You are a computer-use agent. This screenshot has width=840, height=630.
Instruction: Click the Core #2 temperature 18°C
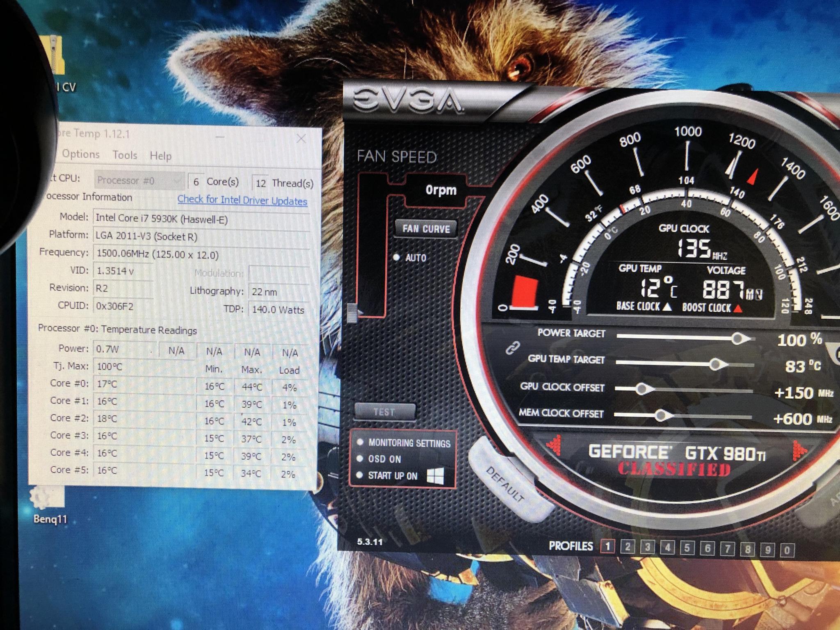pos(144,419)
